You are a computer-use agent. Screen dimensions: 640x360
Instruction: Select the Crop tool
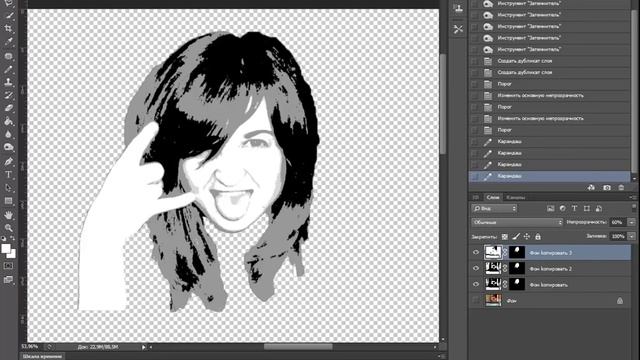[x=8, y=29]
